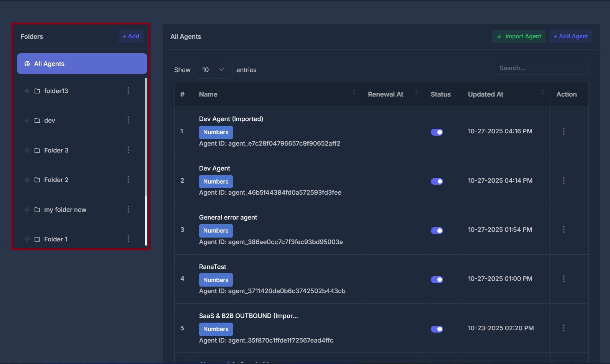Image resolution: width=610 pixels, height=364 pixels.
Task: Click Numbers badge for RanaTest
Action: [216, 280]
